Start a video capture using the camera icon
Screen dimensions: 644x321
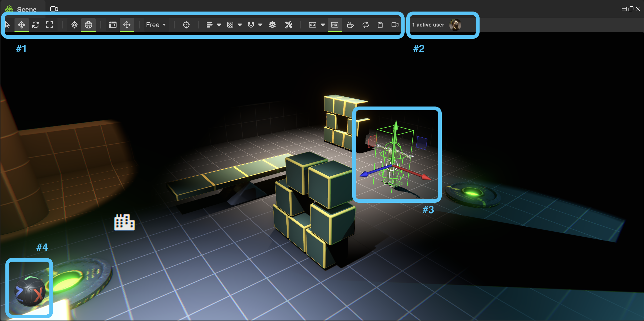[x=395, y=25]
